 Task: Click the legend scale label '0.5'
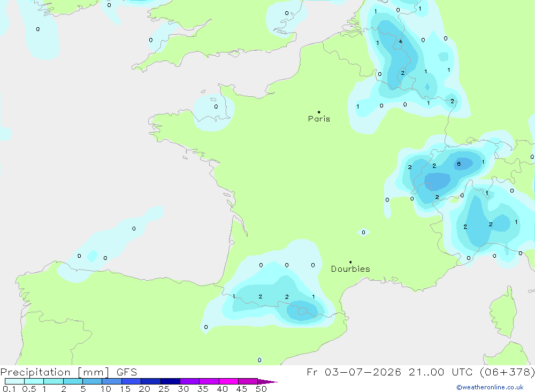[29, 389]
